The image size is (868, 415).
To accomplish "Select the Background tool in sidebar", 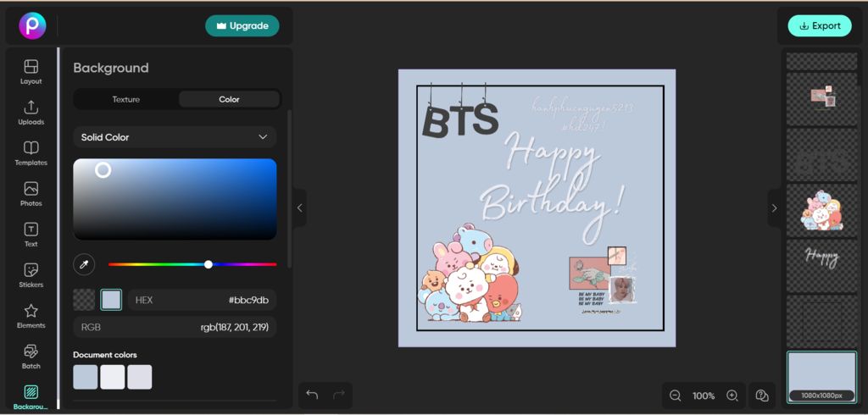I will tap(31, 397).
